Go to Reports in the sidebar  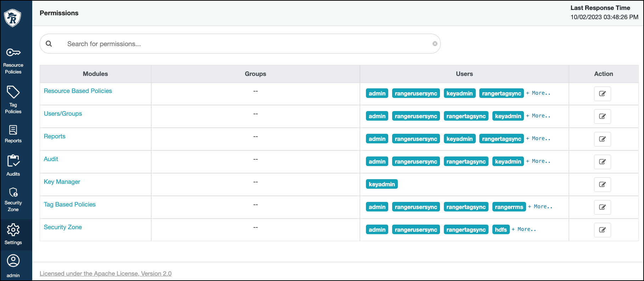click(13, 134)
